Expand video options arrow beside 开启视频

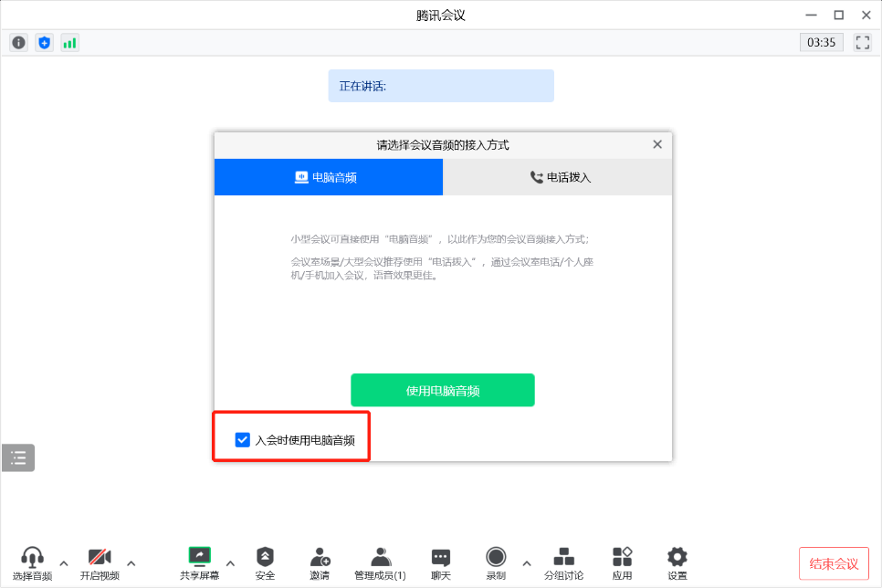click(131, 563)
